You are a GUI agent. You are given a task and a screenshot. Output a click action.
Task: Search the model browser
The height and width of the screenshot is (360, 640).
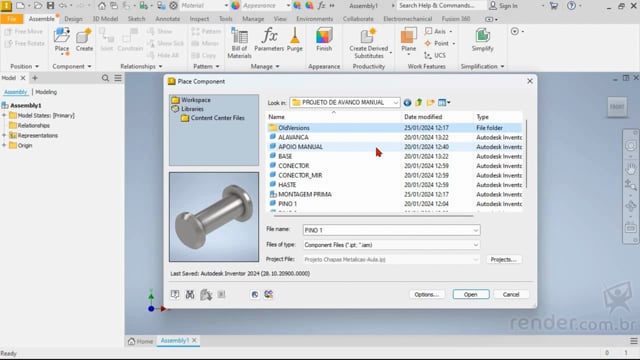coord(105,78)
